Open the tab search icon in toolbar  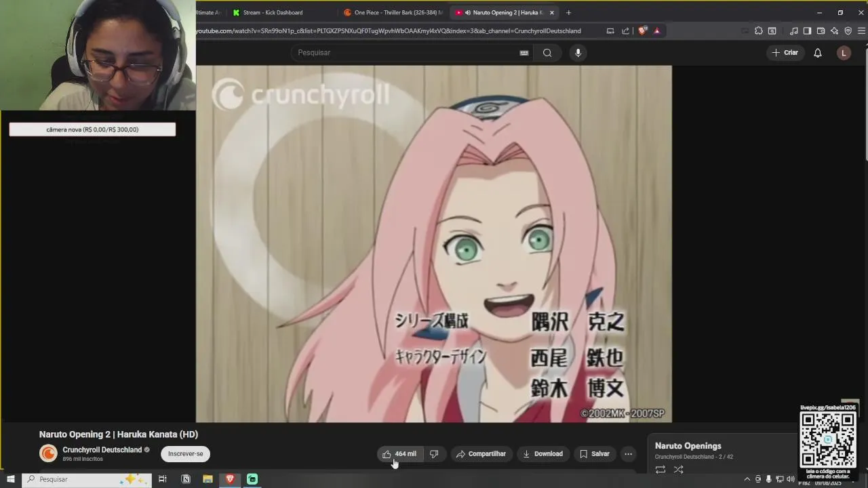[772, 30]
